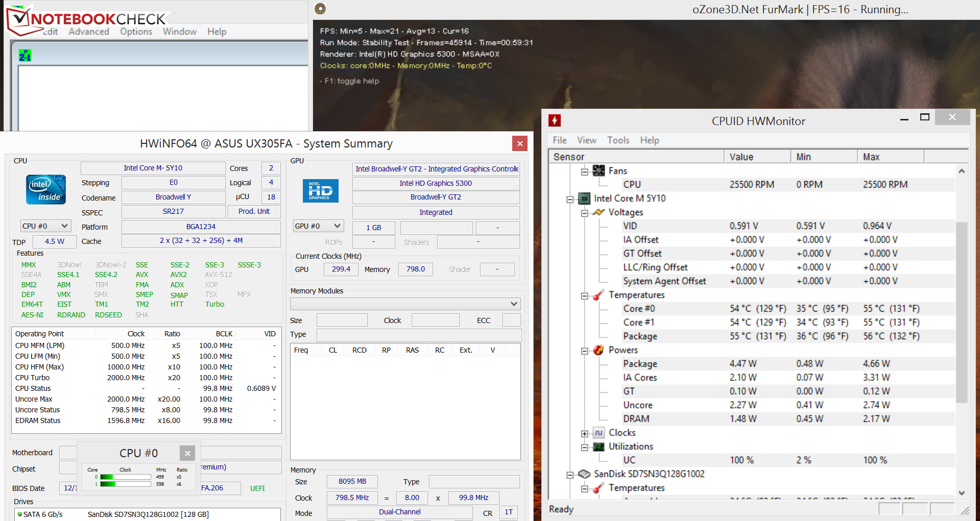980x521 pixels.
Task: Click the Intel Core M 5Y10 chip icon
Action: pos(584,199)
